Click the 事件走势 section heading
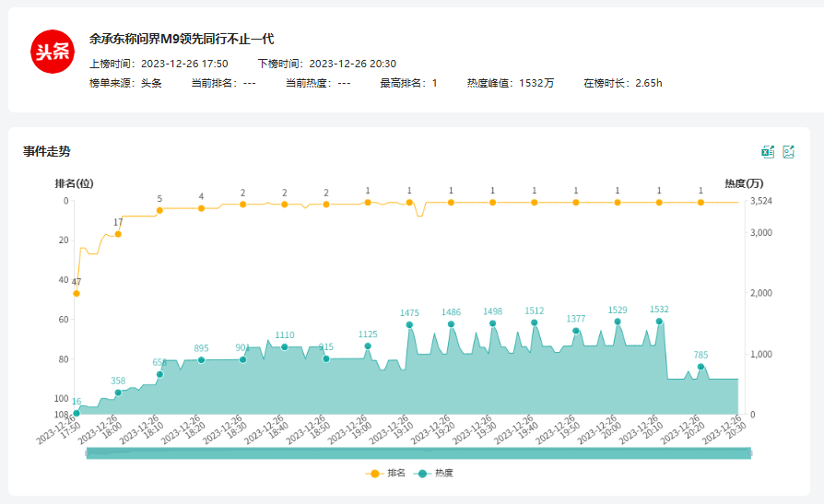 coord(47,151)
